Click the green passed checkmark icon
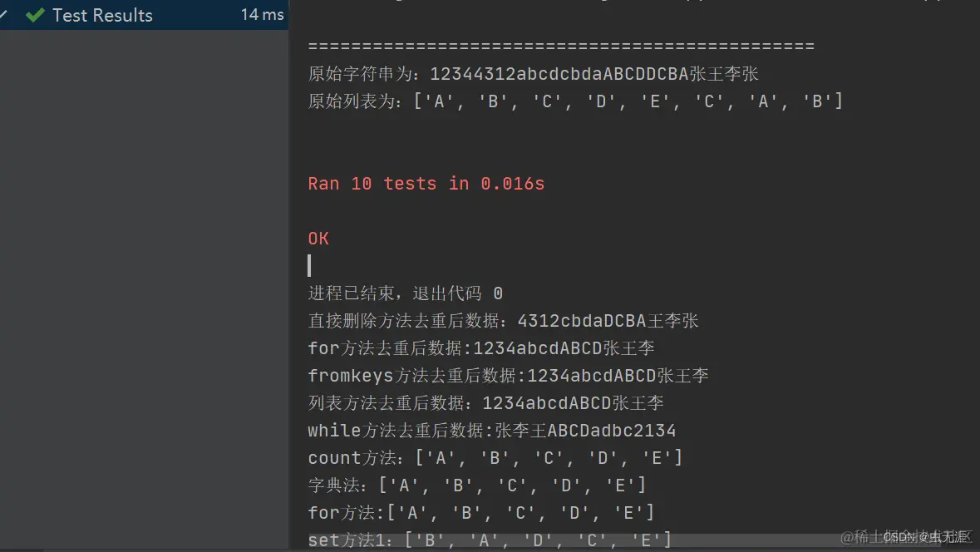Image resolution: width=980 pixels, height=552 pixels. [x=35, y=15]
